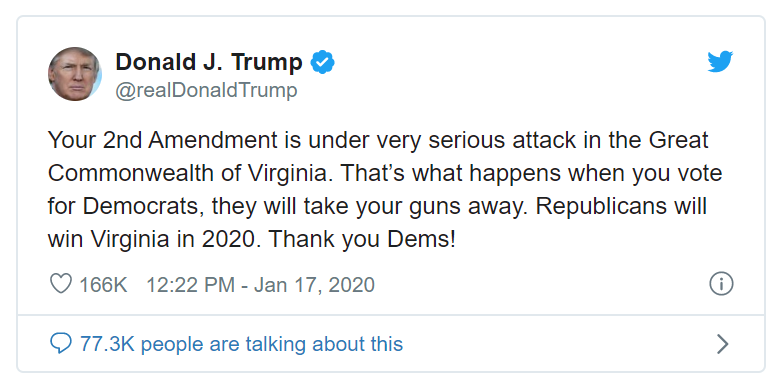
Task: Click the line "Commonwealth of Virginia"
Action: click(192, 174)
